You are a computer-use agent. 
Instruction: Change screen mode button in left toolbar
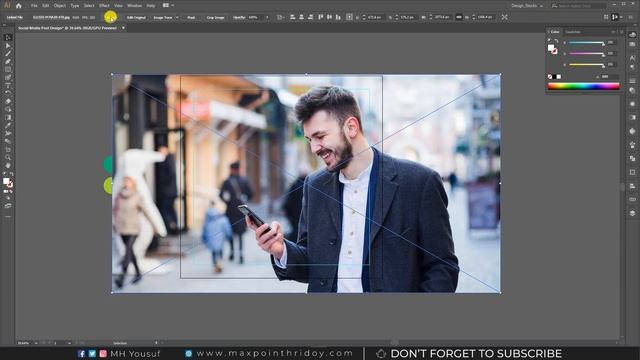[8, 206]
